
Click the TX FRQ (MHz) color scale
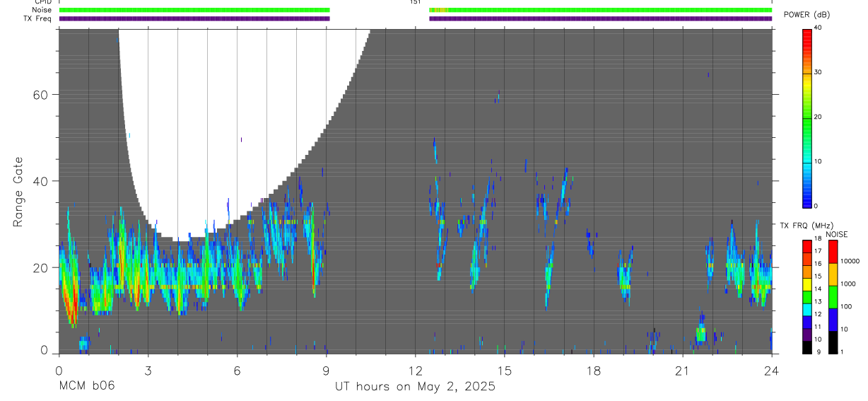[806, 296]
